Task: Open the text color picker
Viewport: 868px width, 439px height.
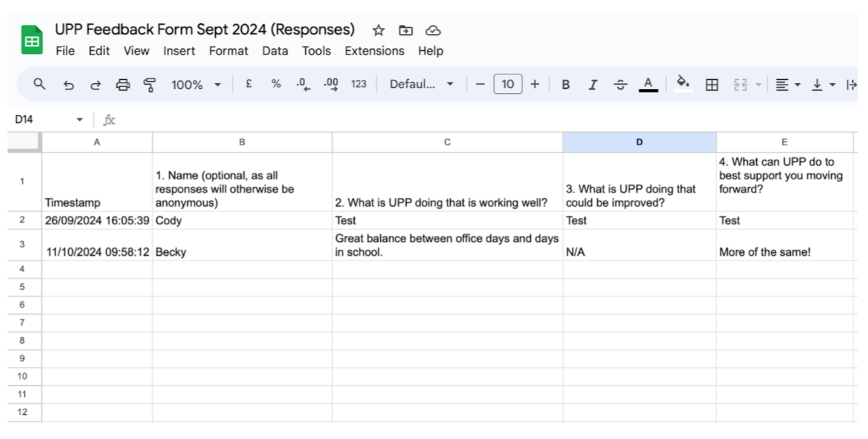Action: tap(648, 84)
